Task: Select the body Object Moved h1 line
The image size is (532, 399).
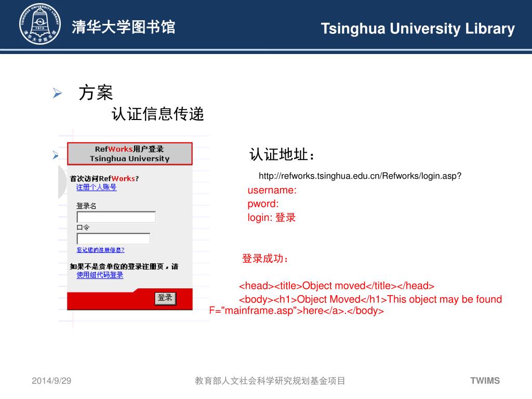Action: (370, 299)
